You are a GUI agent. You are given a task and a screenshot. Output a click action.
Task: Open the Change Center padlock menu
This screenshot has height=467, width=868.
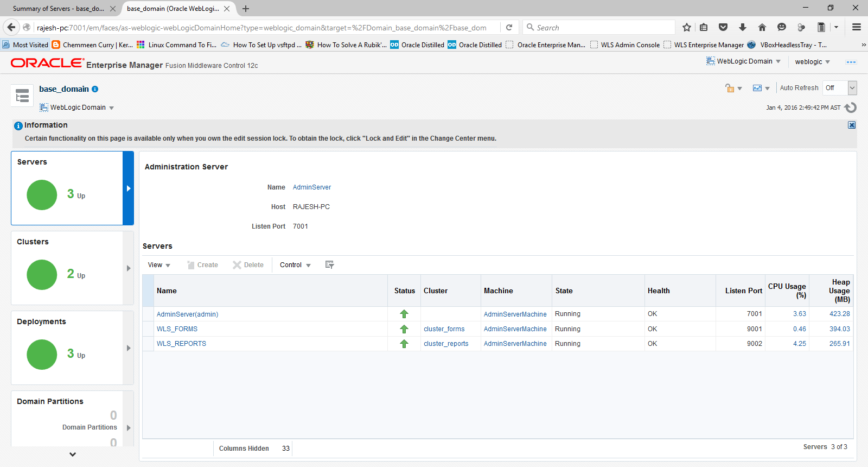(733, 88)
